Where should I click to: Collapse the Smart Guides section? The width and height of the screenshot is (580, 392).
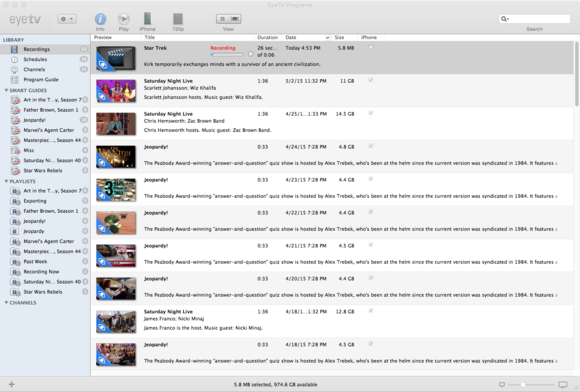[6, 90]
